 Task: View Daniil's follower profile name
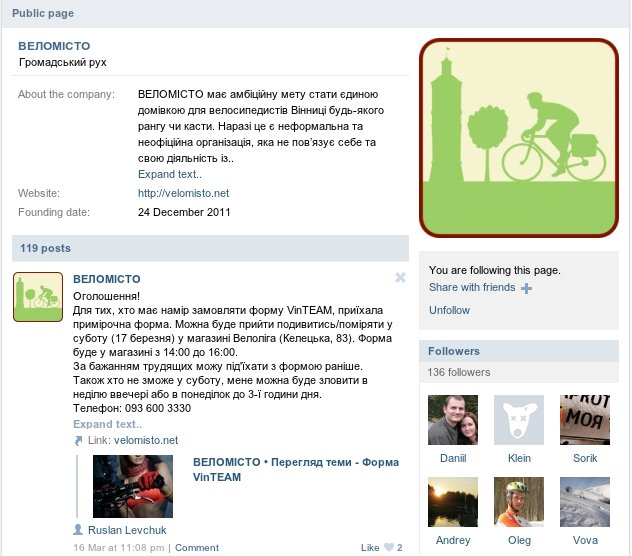pos(453,458)
